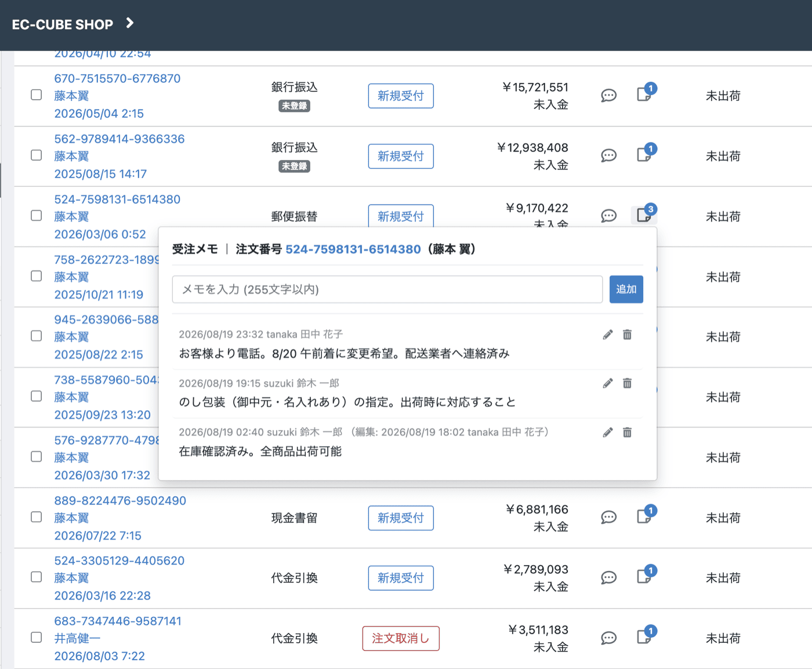The width and height of the screenshot is (812, 669).
Task: Select checkbox for order 524-7598131-6514380
Action: 37,215
